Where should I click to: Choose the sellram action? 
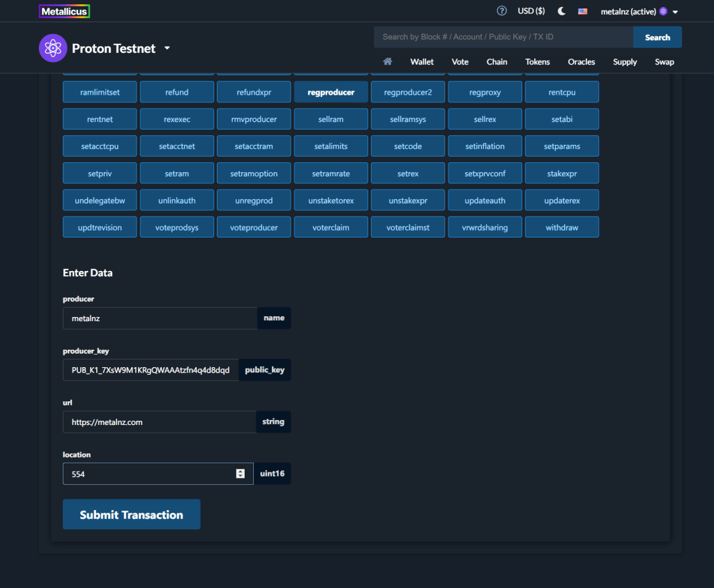click(x=331, y=119)
